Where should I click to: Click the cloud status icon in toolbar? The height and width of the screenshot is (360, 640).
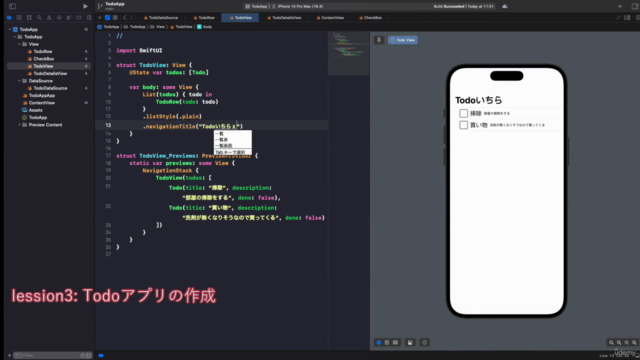[x=505, y=6]
